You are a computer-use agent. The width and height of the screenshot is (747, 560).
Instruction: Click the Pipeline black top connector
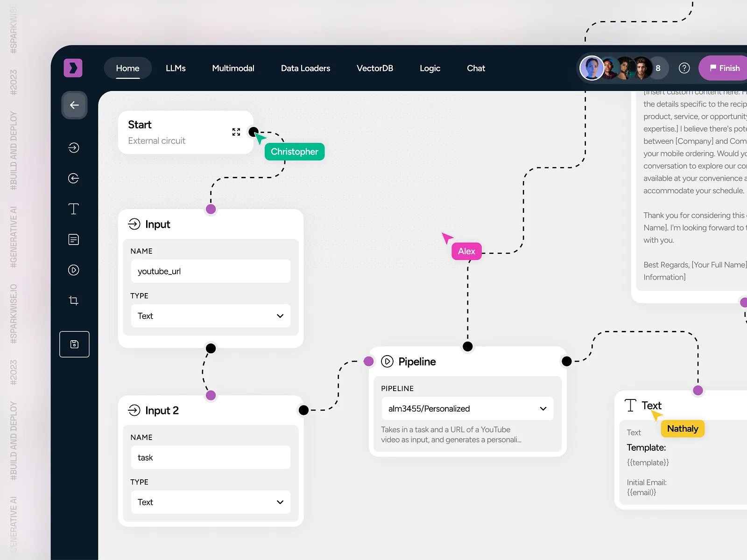click(x=467, y=346)
